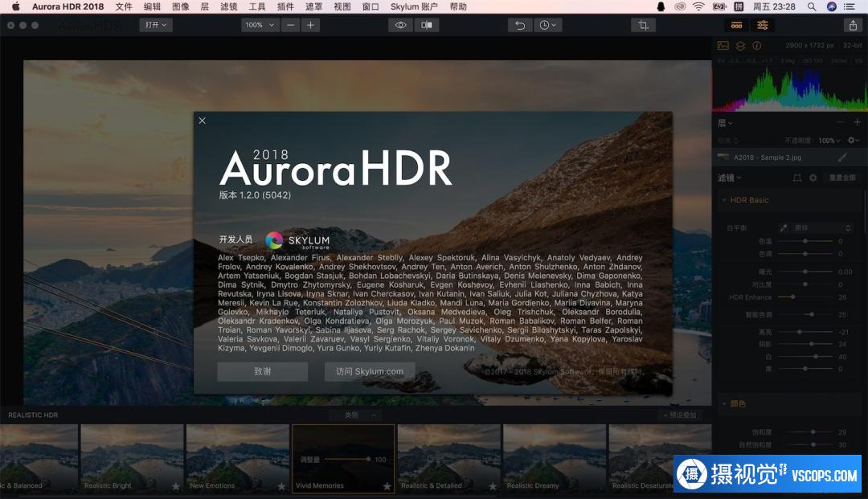Remove layer with the minus icon
Image resolution: width=868 pixels, height=499 pixels.
(841, 122)
